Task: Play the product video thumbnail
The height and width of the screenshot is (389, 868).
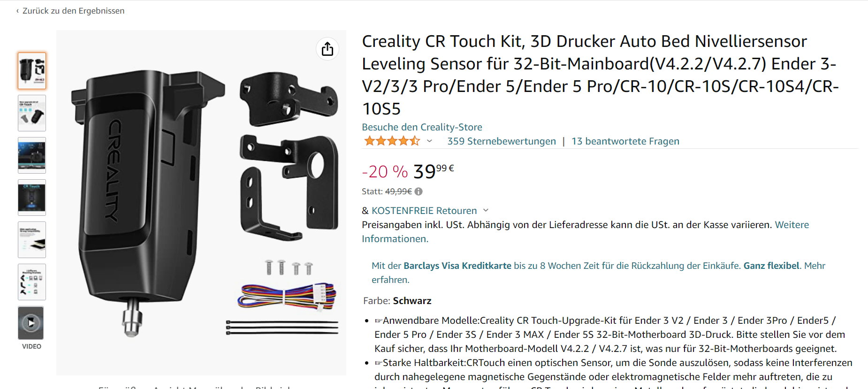Action: [x=31, y=323]
